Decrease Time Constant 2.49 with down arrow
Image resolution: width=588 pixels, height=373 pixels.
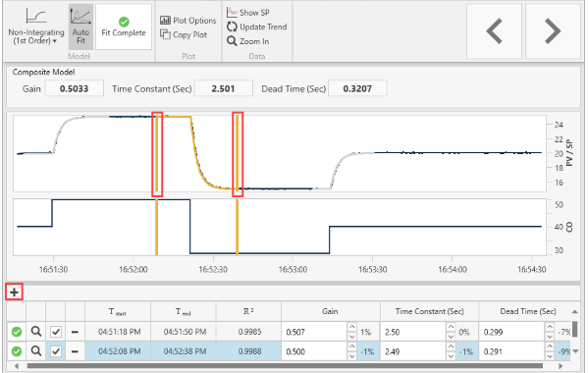click(x=451, y=356)
